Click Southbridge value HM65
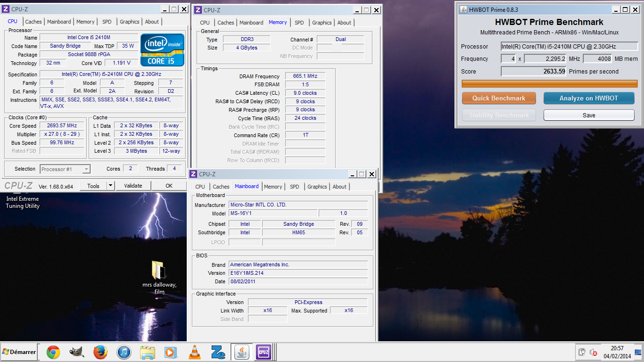 click(x=298, y=232)
